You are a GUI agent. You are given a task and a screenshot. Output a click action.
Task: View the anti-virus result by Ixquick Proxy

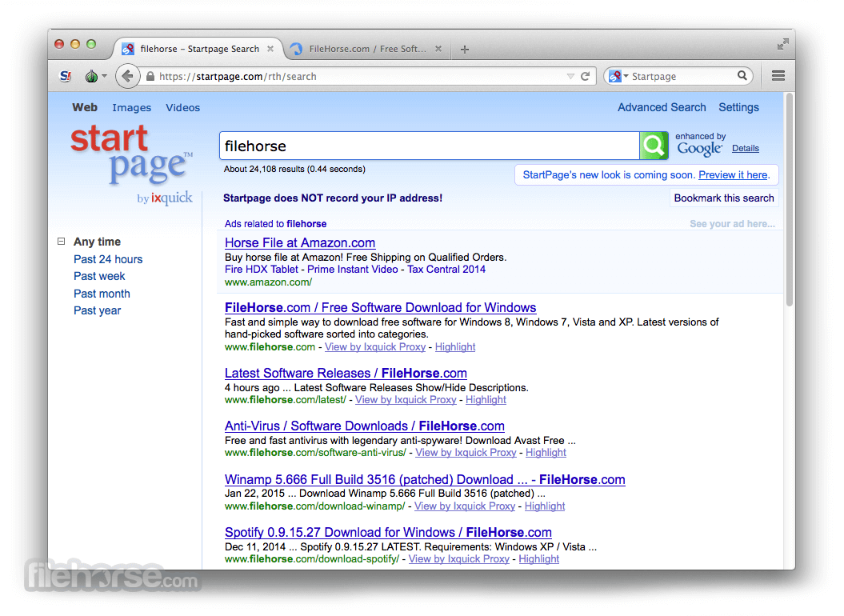(466, 452)
